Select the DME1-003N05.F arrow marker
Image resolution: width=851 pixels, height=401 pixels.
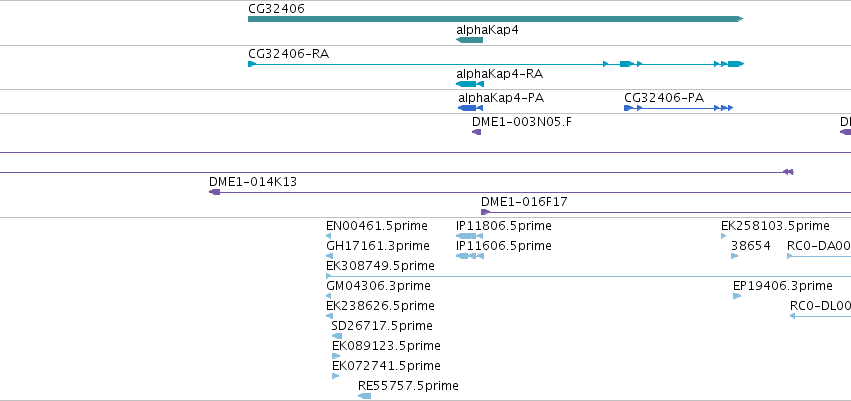[477, 132]
